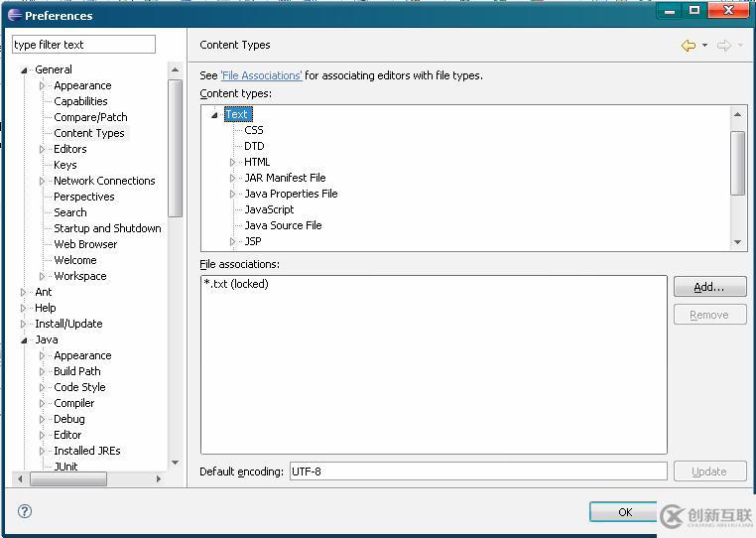Expand Java Build Path node
756x538 pixels.
click(x=43, y=372)
